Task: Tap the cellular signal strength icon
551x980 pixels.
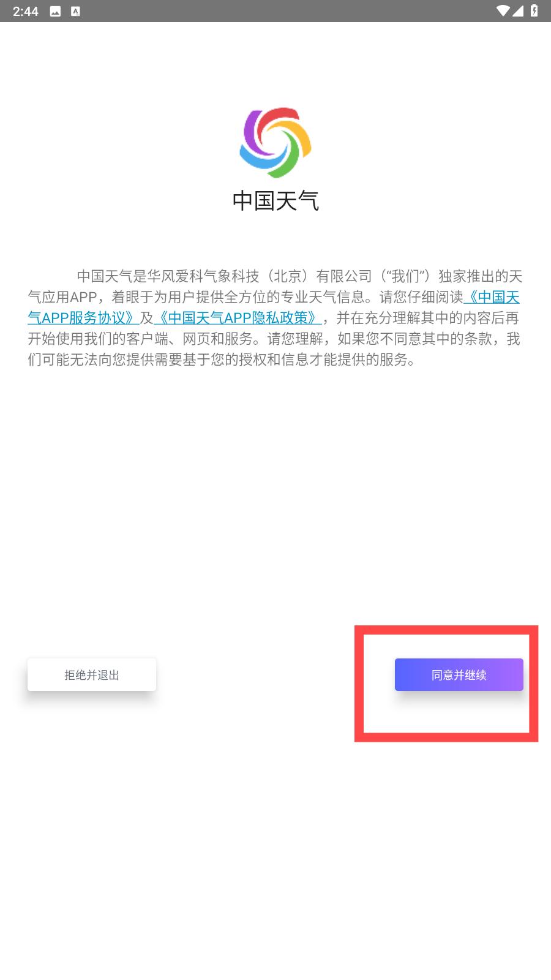Action: tap(518, 10)
